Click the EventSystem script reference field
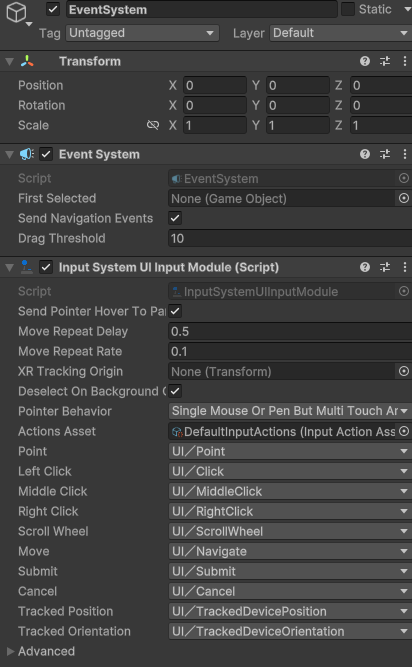 coord(282,178)
